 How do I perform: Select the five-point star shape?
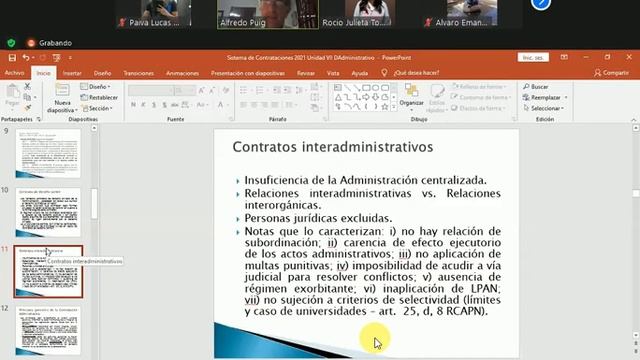pos(384,107)
